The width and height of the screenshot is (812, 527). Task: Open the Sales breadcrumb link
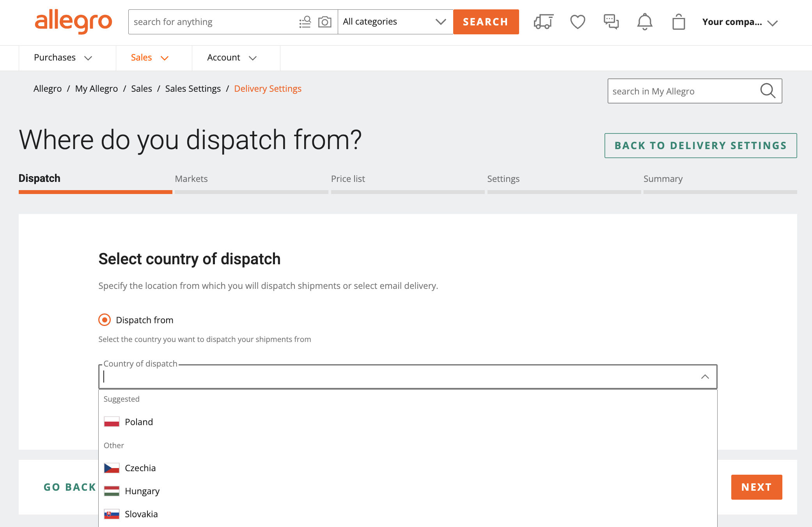click(x=142, y=89)
